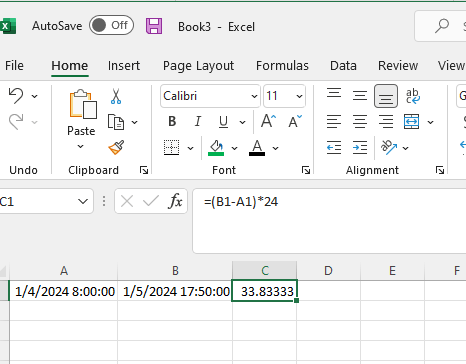The width and height of the screenshot is (466, 364).
Task: Expand the Borders options dropdown
Action: [190, 148]
